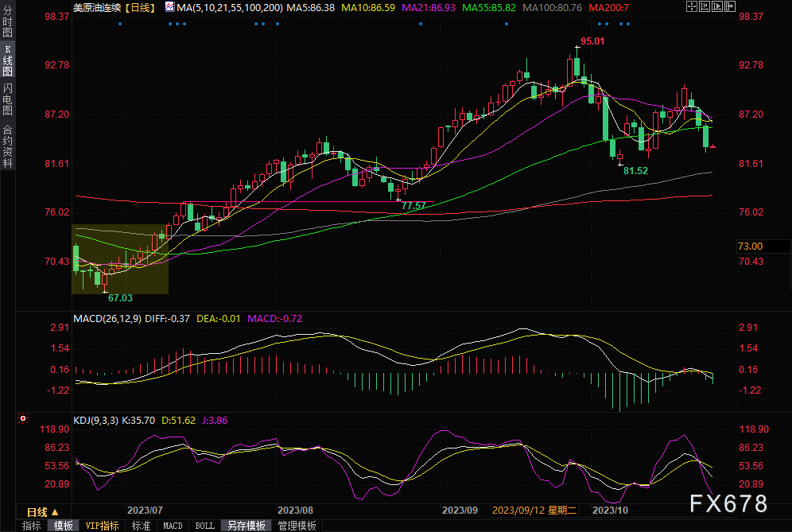
Task: Open the 闪电图 tick chart view
Action: pyautogui.click(x=7, y=99)
